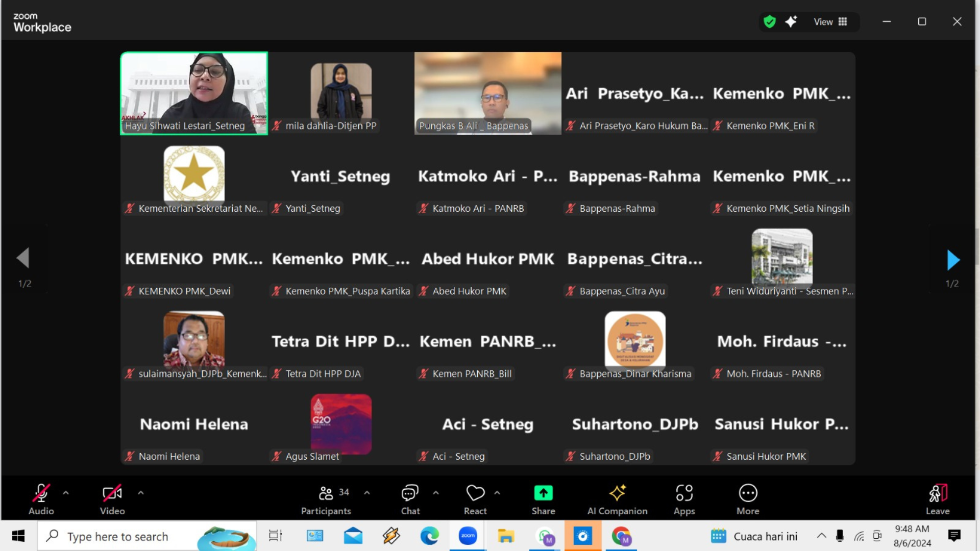Select KEMENKO PMK_Dewi participant tile
980x551 pixels.
coord(194,259)
